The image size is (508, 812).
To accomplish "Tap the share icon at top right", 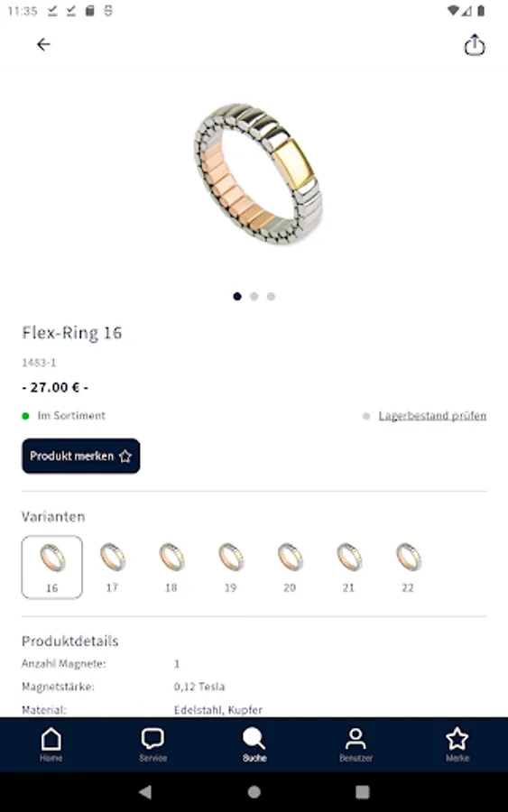I will click(x=474, y=45).
